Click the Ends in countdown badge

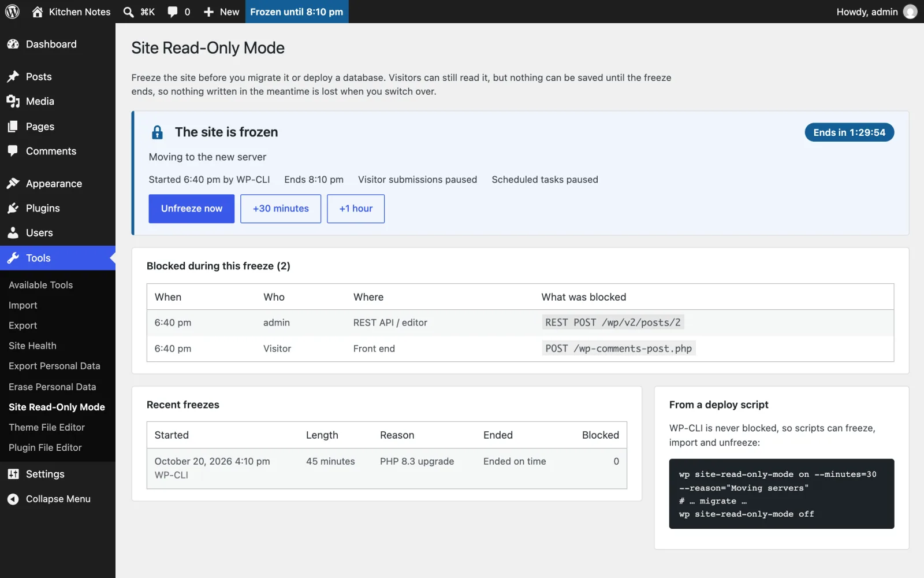click(x=850, y=132)
